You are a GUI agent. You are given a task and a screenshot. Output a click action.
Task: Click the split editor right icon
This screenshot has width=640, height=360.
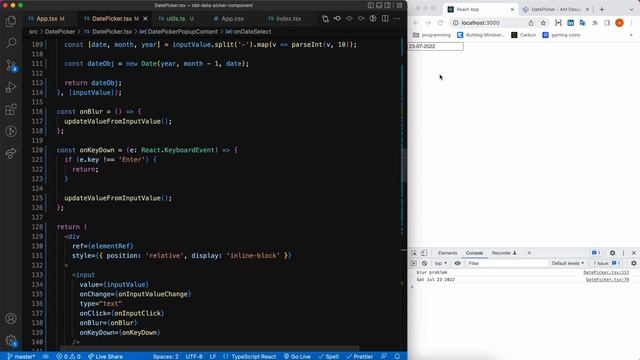coord(385,18)
